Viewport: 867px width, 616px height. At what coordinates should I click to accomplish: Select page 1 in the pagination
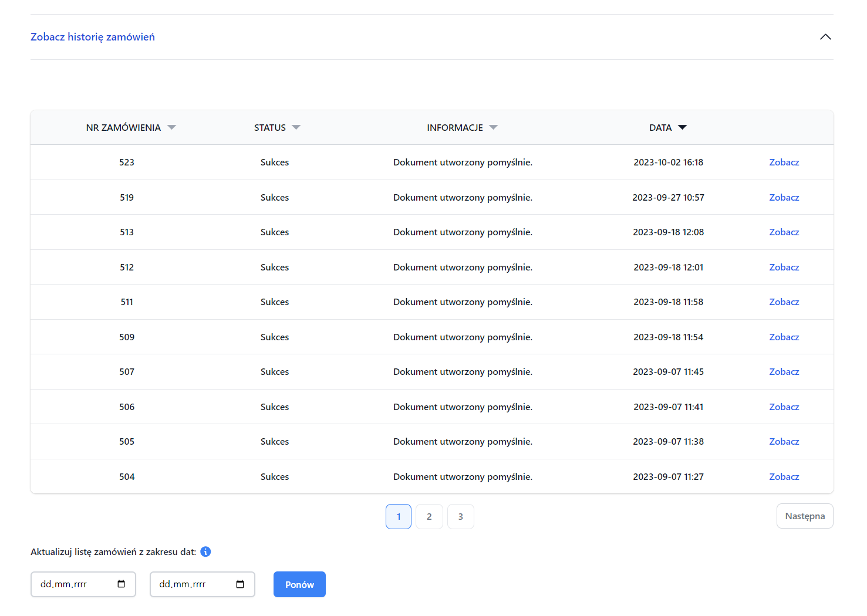[399, 516]
